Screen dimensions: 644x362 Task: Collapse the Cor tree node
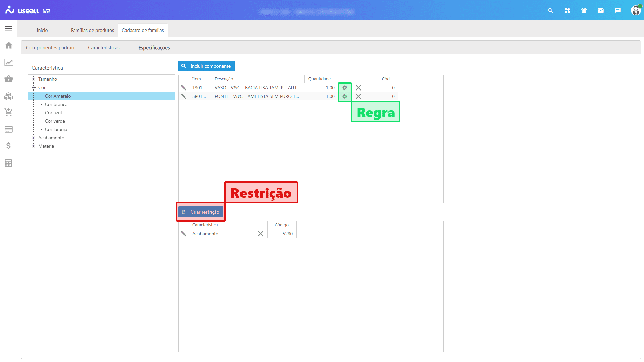pos(34,87)
